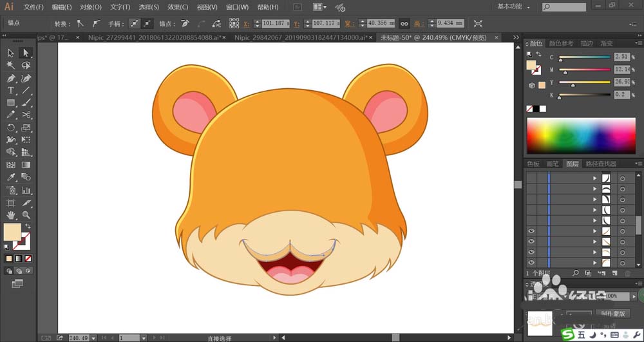
Task: Click the X coordinate input field
Action: [275, 23]
